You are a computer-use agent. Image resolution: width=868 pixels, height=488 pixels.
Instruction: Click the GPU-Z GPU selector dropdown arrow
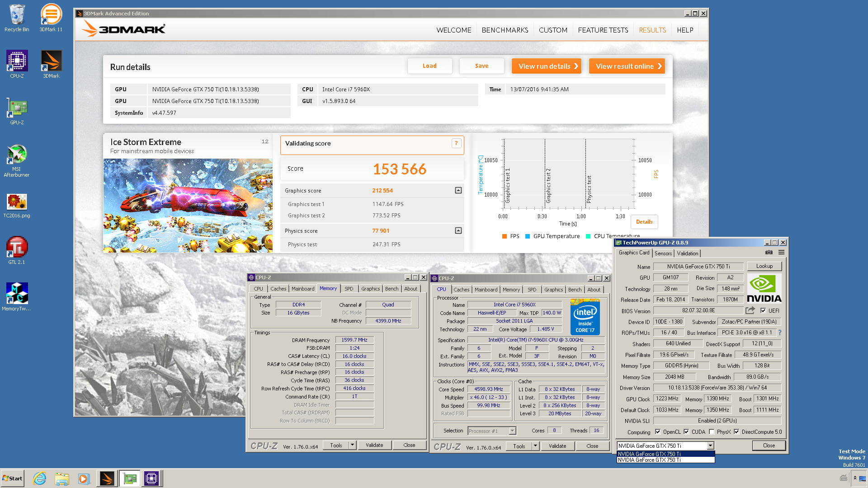click(710, 446)
